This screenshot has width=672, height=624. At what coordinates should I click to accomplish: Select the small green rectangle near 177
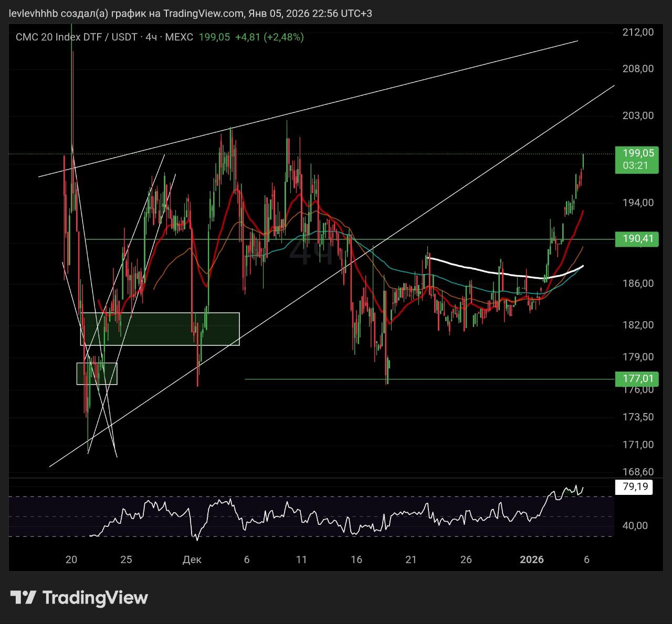(97, 374)
